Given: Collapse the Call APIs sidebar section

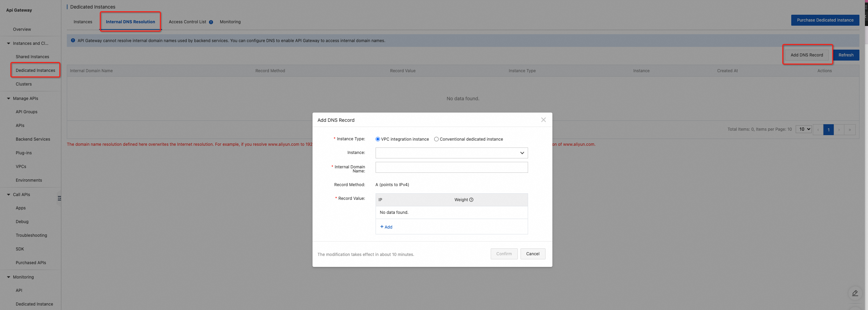Looking at the screenshot, I should click(9, 195).
